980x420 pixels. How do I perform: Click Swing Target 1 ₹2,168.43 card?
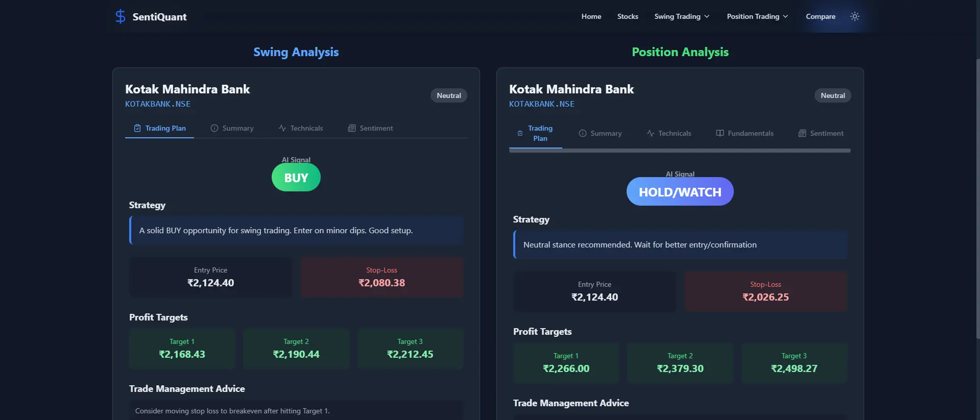182,349
